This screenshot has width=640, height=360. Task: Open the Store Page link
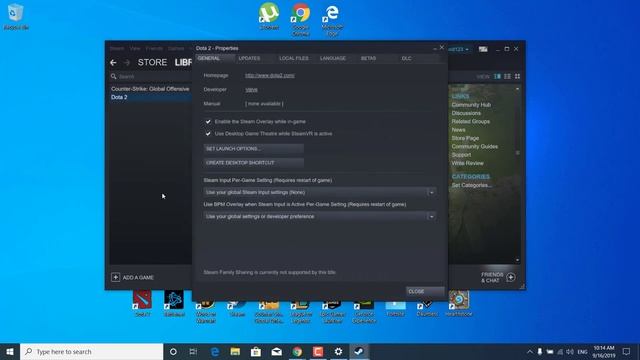pyautogui.click(x=465, y=138)
